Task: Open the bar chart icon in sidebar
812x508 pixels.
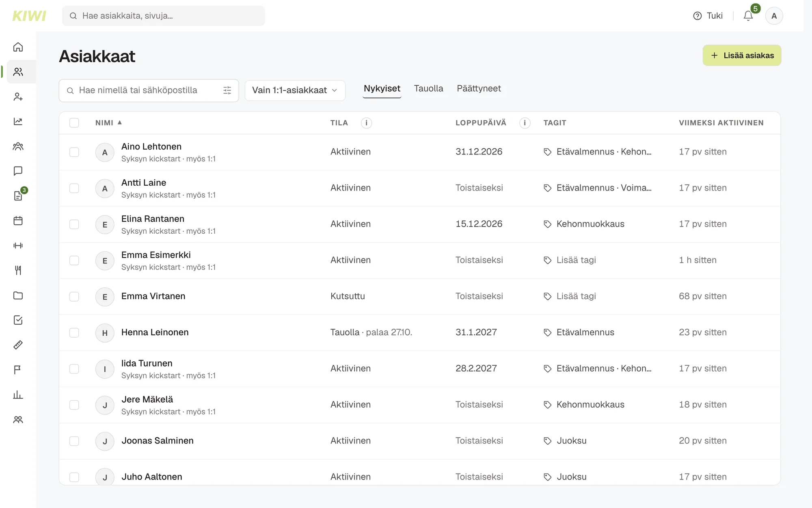Action: click(18, 395)
